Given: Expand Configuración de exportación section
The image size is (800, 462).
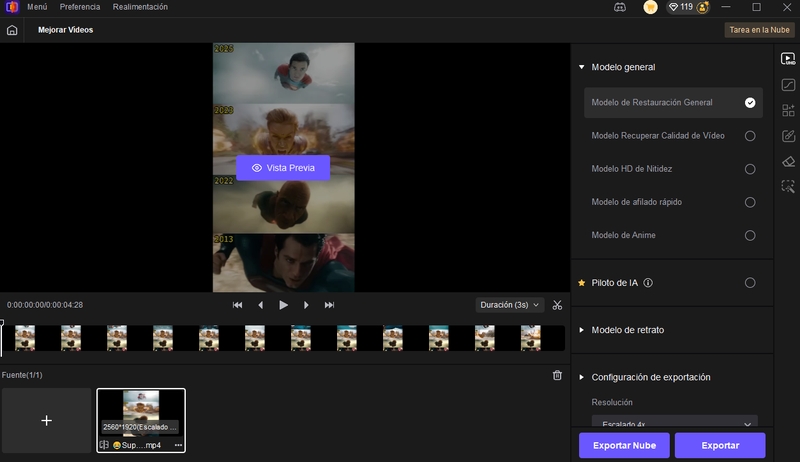Looking at the screenshot, I should click(582, 377).
